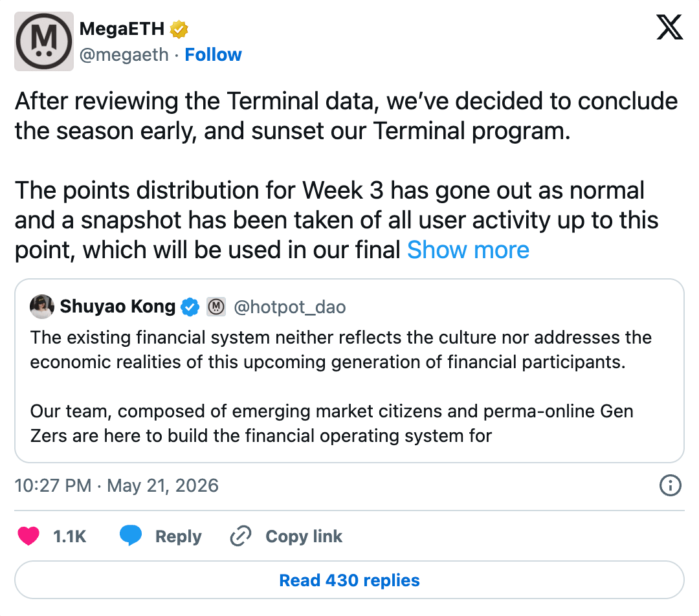Open the tweet info circle icon
Viewport: 699px width, 616px height.
pos(670,485)
